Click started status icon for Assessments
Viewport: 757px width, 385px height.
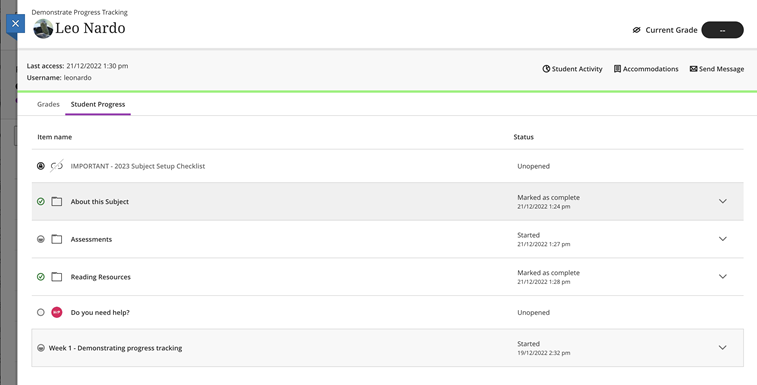pos(41,239)
